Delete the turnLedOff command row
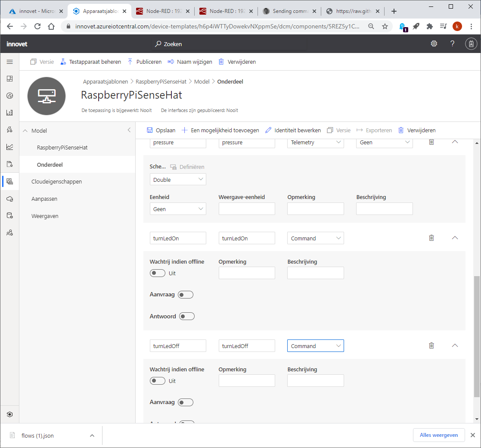Viewport: 481px width, 448px height. click(431, 345)
